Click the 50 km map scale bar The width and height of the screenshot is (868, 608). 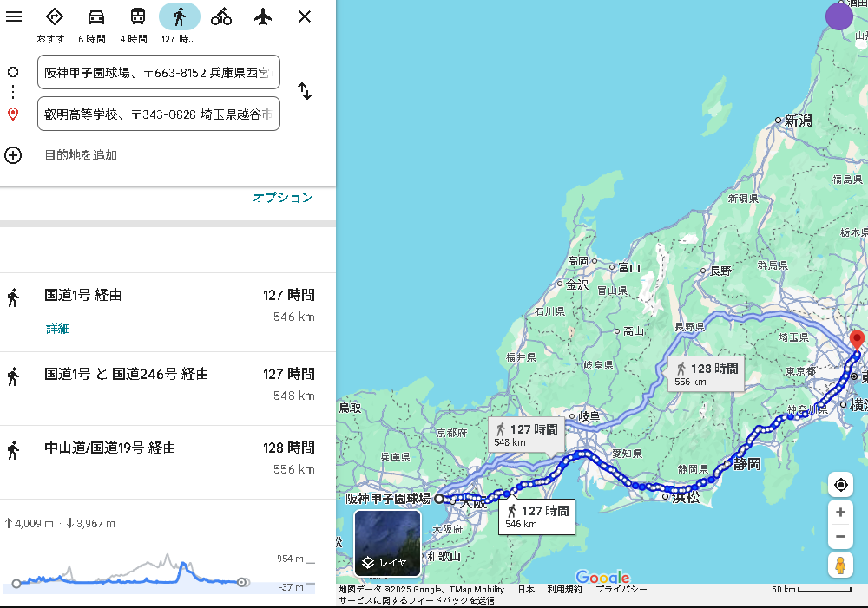(x=811, y=590)
